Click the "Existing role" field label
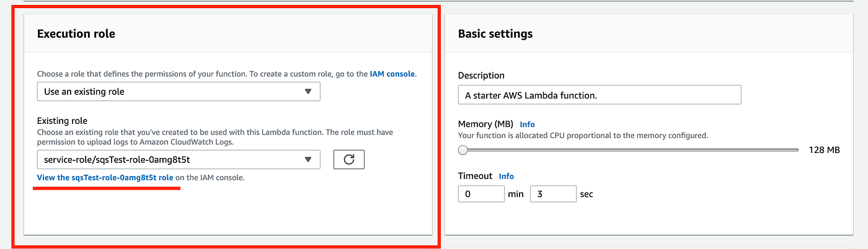 coord(62,121)
